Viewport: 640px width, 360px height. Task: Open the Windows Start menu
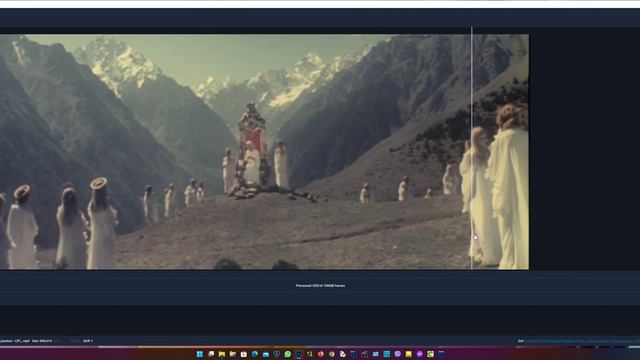pyautogui.click(x=200, y=354)
